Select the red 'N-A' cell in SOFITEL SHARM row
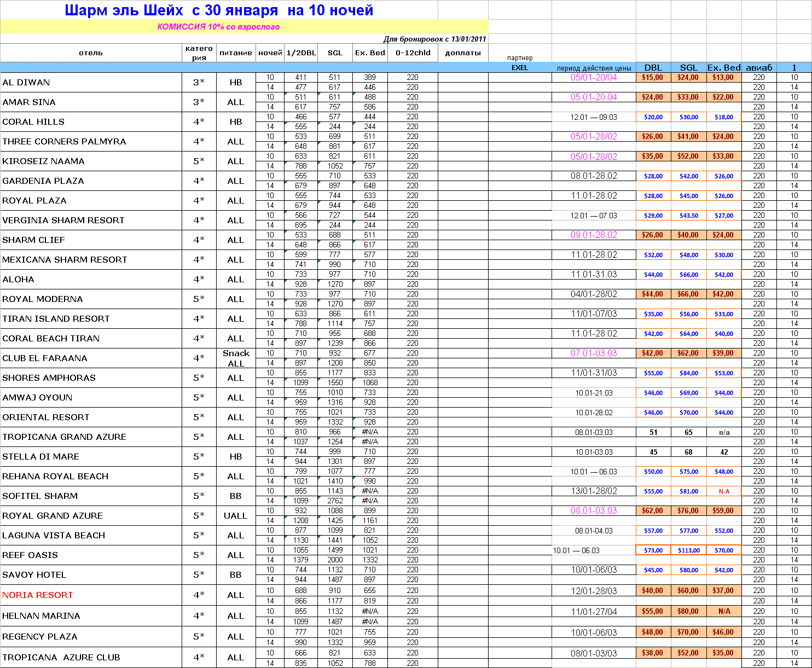Viewport: 812px width, 668px height. [x=724, y=491]
